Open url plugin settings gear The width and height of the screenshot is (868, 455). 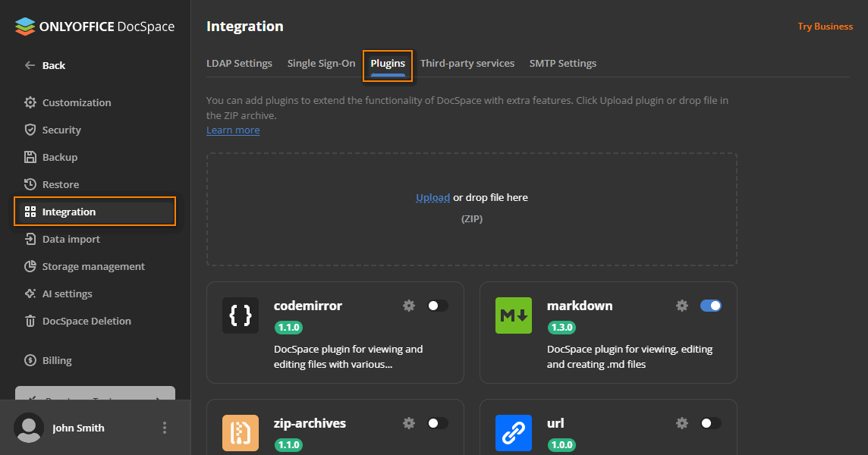coord(682,423)
